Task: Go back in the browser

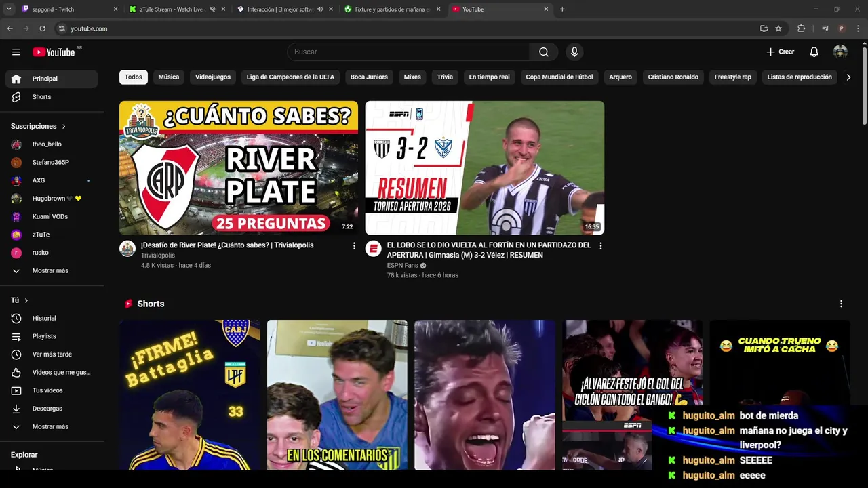Action: coord(9,28)
